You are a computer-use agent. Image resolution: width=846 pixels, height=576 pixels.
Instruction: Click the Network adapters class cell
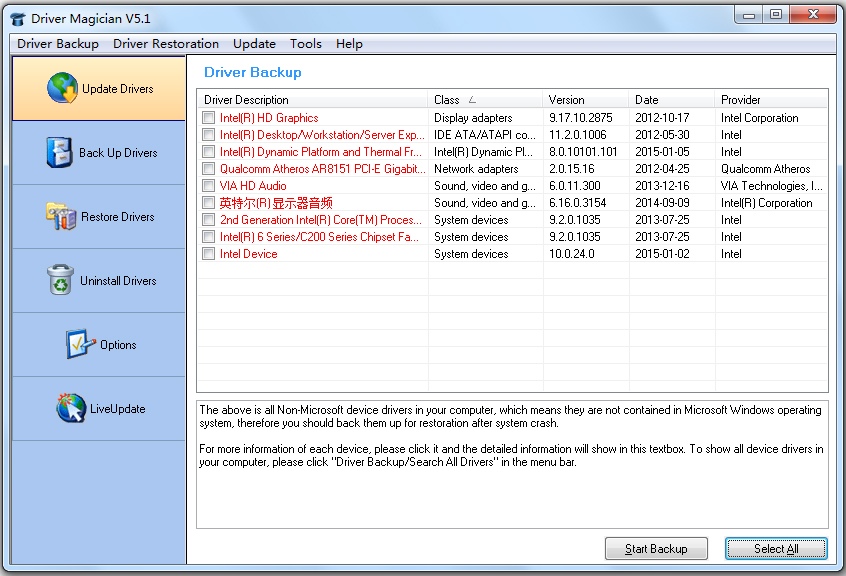(x=476, y=169)
